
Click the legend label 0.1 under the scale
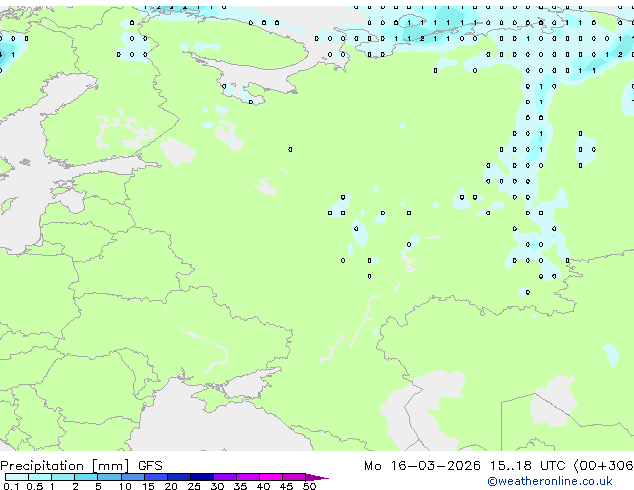(11, 486)
